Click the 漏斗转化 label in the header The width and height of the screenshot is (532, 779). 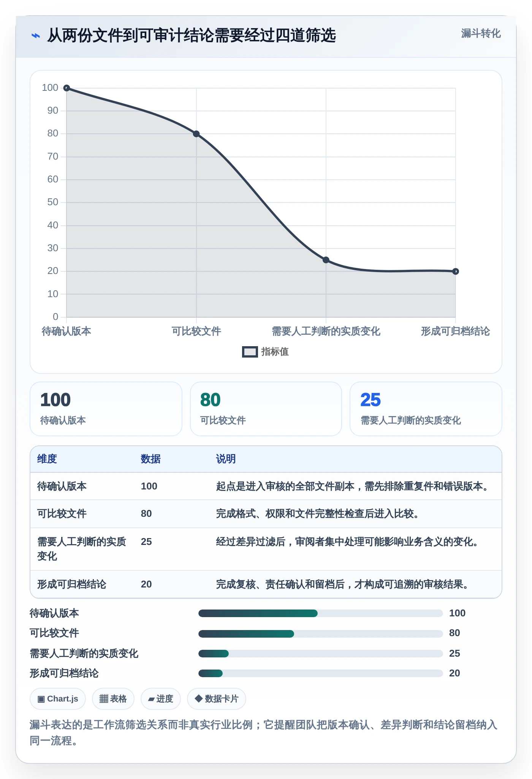coord(481,33)
